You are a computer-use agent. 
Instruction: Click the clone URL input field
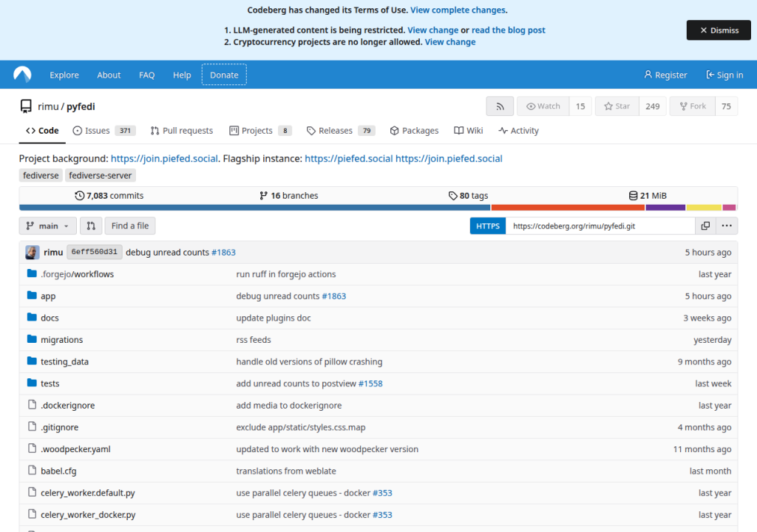point(600,226)
